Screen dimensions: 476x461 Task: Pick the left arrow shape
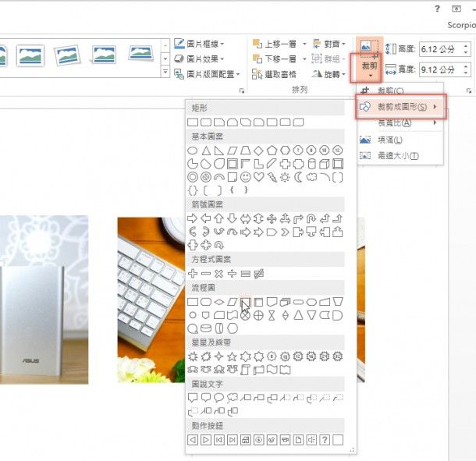coord(206,218)
